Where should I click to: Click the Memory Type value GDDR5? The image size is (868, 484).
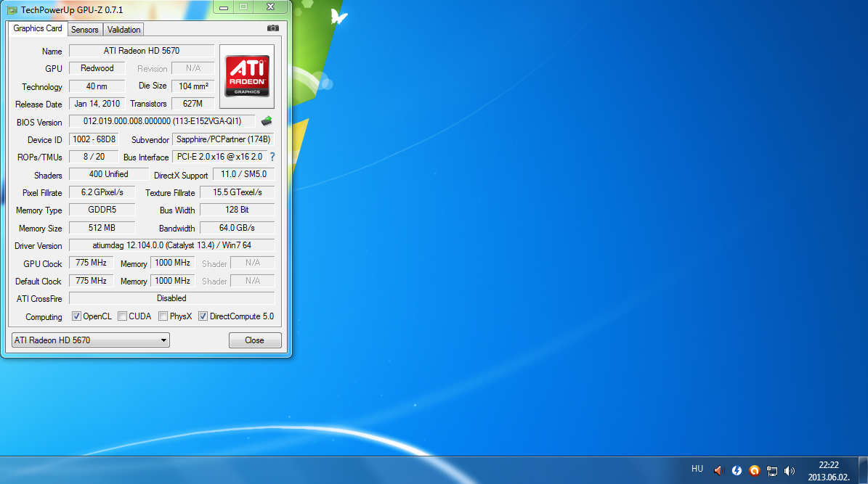coord(102,210)
